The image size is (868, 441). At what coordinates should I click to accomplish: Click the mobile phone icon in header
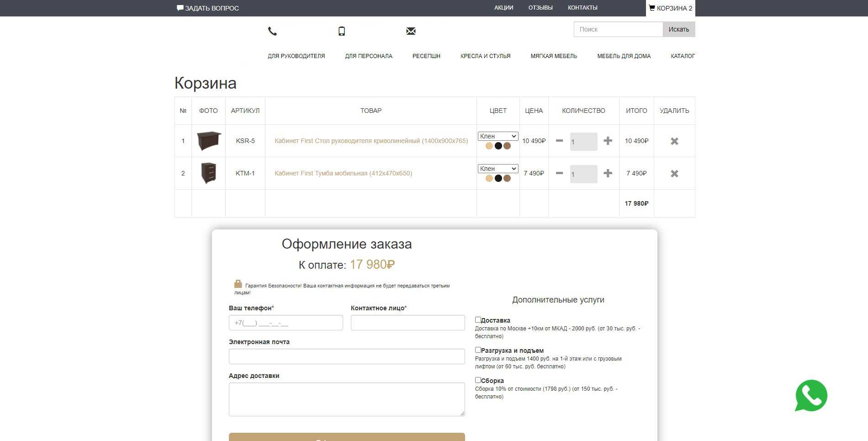point(342,31)
